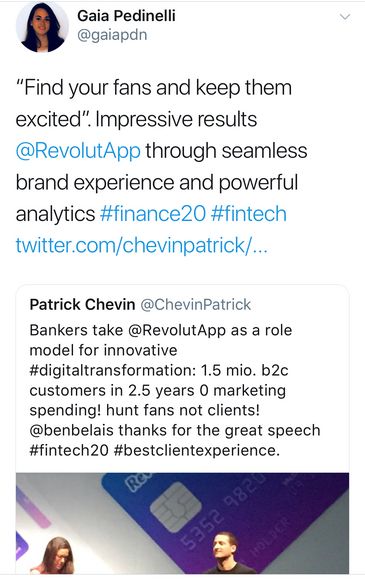Follow the #fintech hashtag

click(x=249, y=214)
